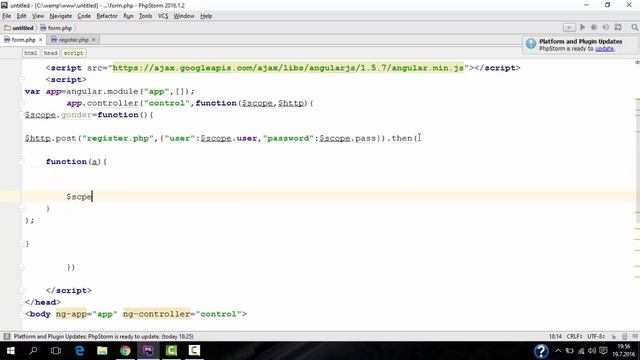Screen dimensions: 640x360
Task: Collapse the opening script tag fold marker
Action: coord(22,80)
